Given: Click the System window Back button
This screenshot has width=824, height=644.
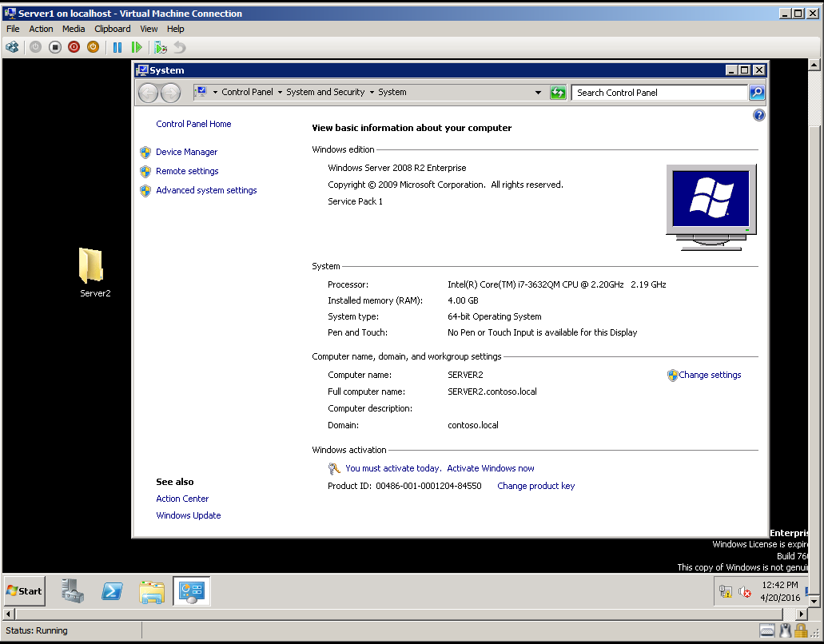Looking at the screenshot, I should click(148, 93).
